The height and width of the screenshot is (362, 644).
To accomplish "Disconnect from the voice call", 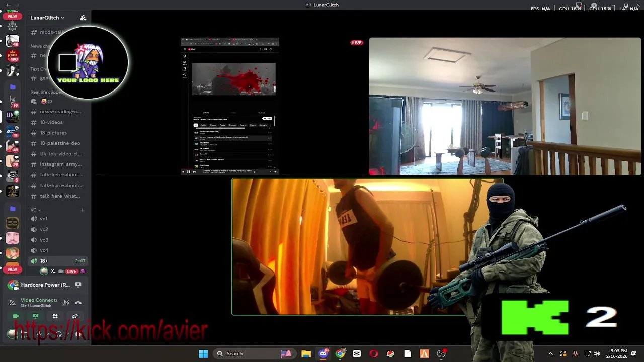I will click(x=78, y=303).
